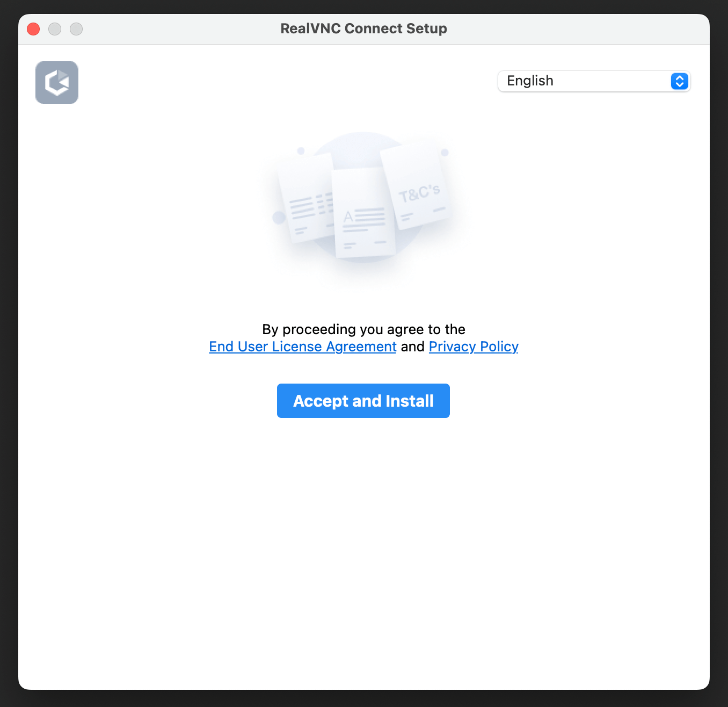Open the English language dropdown
The height and width of the screenshot is (707, 728).
(x=594, y=81)
